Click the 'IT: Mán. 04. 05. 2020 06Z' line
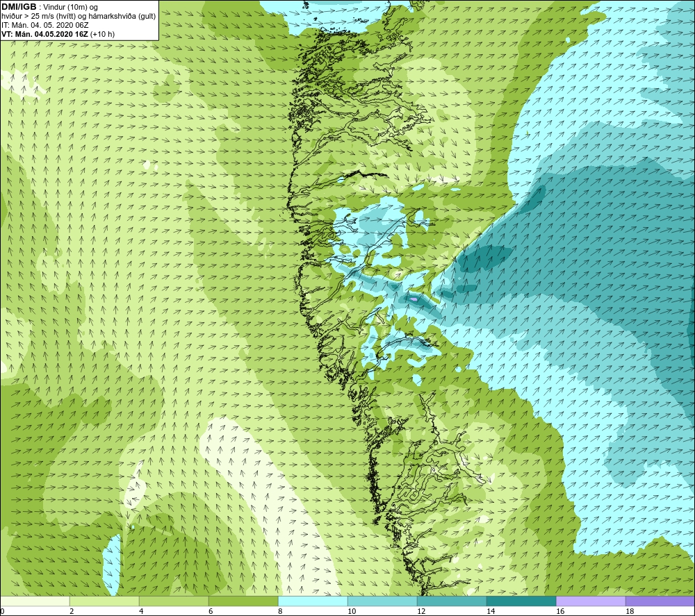Viewport: 695px width, 616px height. tap(44, 25)
